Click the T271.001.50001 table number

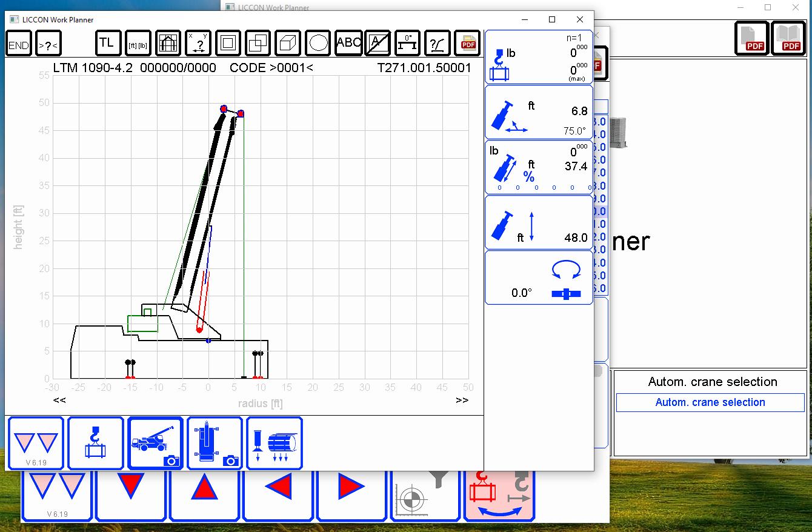pos(424,68)
